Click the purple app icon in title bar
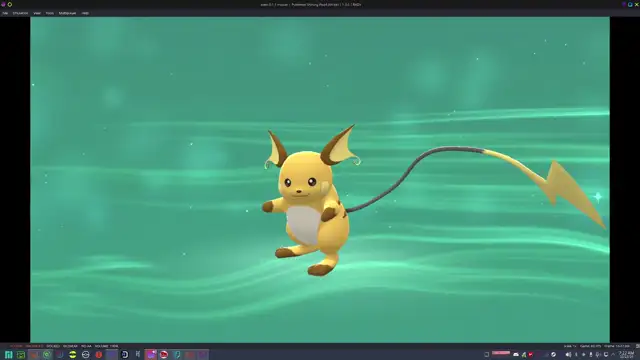The width and height of the screenshot is (640, 360). click(x=3, y=4)
